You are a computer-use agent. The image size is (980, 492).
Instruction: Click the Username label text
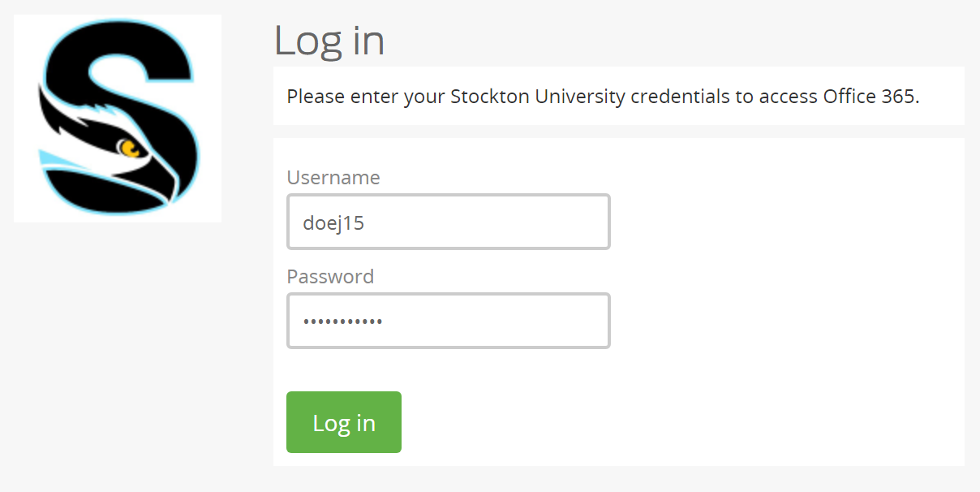click(x=333, y=178)
